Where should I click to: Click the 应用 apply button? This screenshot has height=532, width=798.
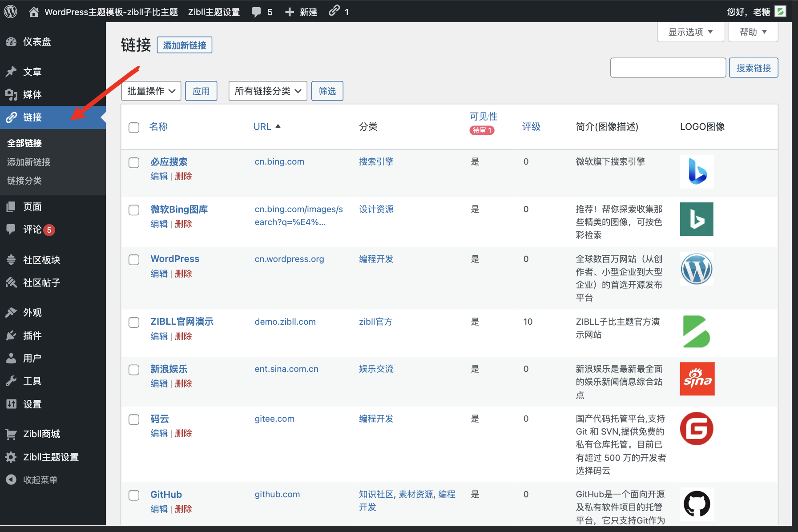[x=201, y=91]
